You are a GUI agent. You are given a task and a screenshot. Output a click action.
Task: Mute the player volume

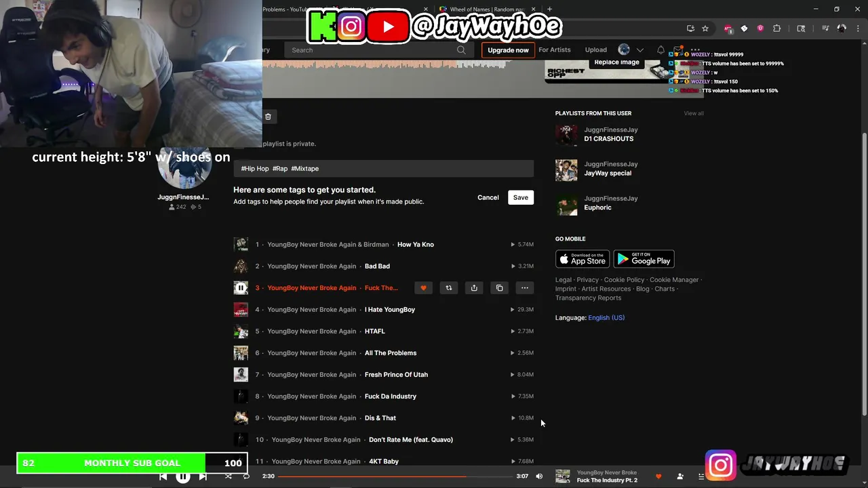(539, 476)
